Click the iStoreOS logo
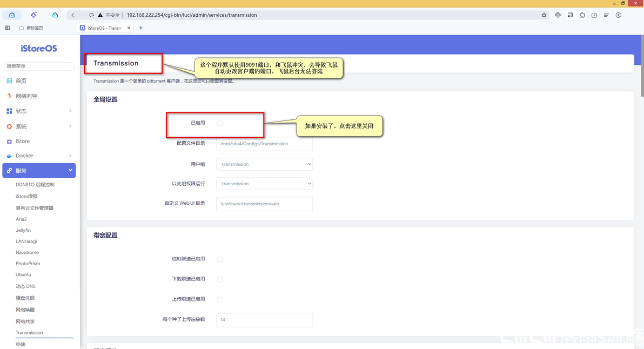This screenshot has height=349, width=644. (x=39, y=49)
